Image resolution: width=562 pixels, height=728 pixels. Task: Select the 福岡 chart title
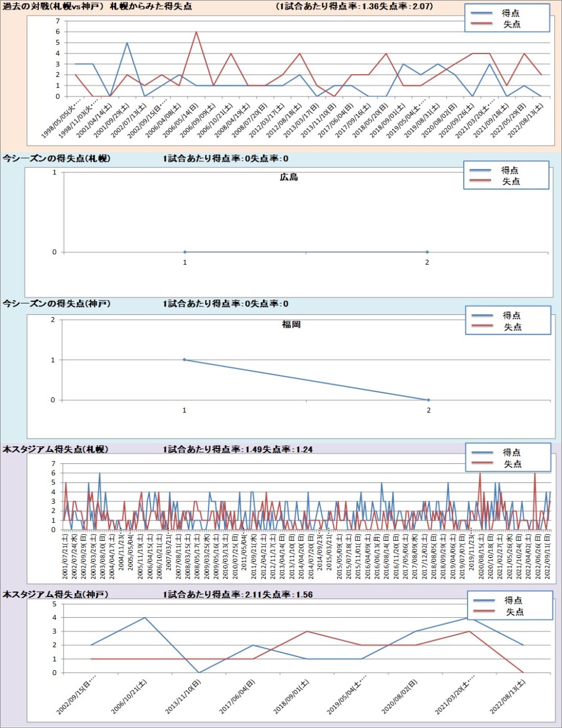(x=291, y=324)
